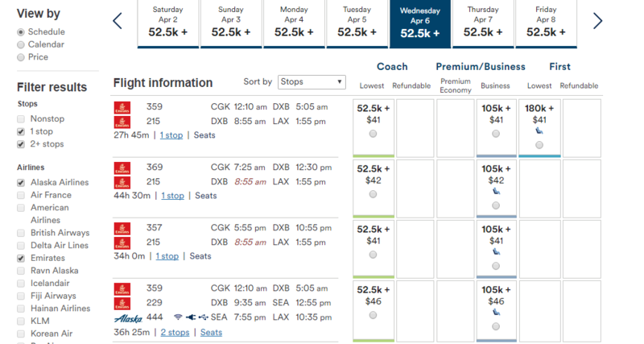This screenshot has width=644, height=344.
Task: Check the Nonstop filter checkbox
Action: 21,119
